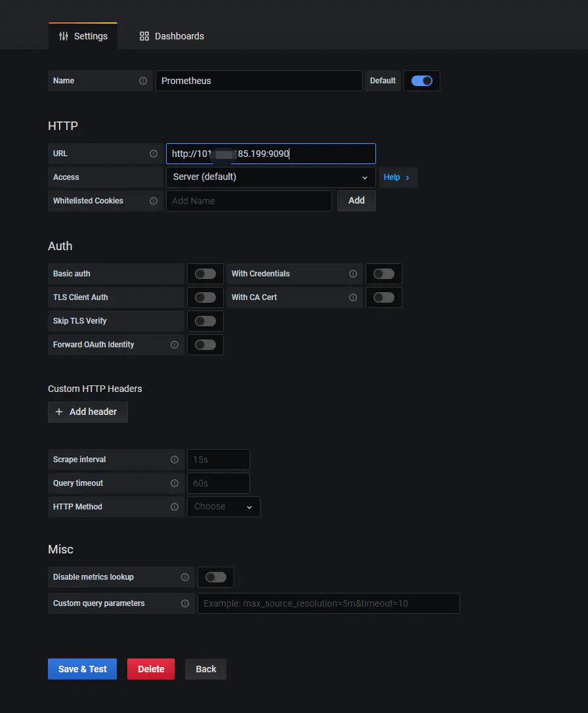Click the Name field containing Prometheus
The height and width of the screenshot is (713, 588).
coord(259,81)
